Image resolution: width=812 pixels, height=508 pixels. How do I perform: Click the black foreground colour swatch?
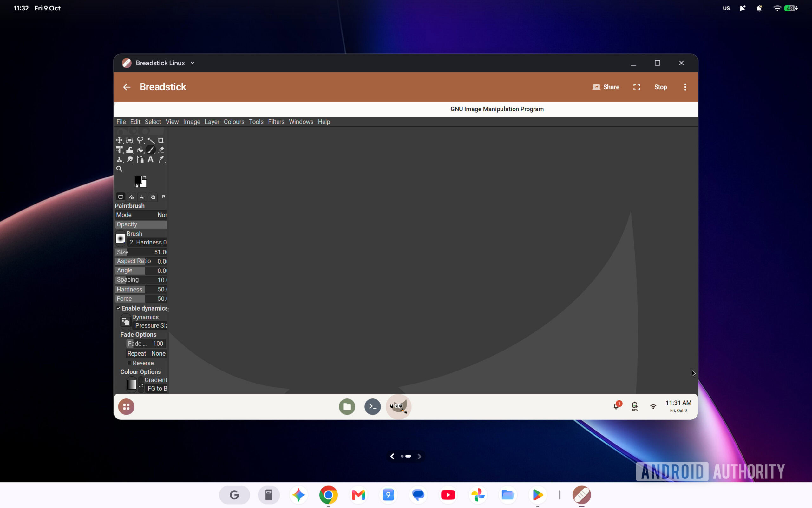(138, 179)
